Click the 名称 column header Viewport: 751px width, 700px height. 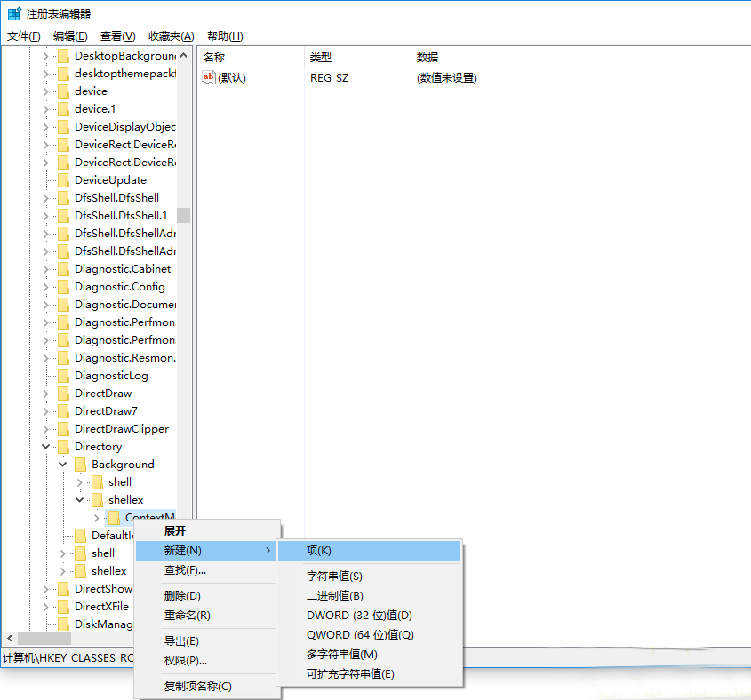click(x=213, y=57)
